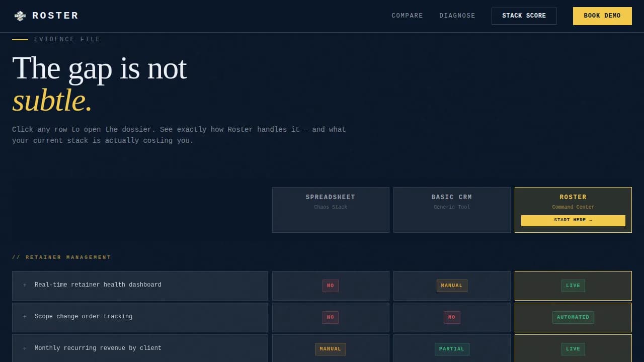Click the Start Here button
Screen dimensions: 644x362
click(573, 220)
